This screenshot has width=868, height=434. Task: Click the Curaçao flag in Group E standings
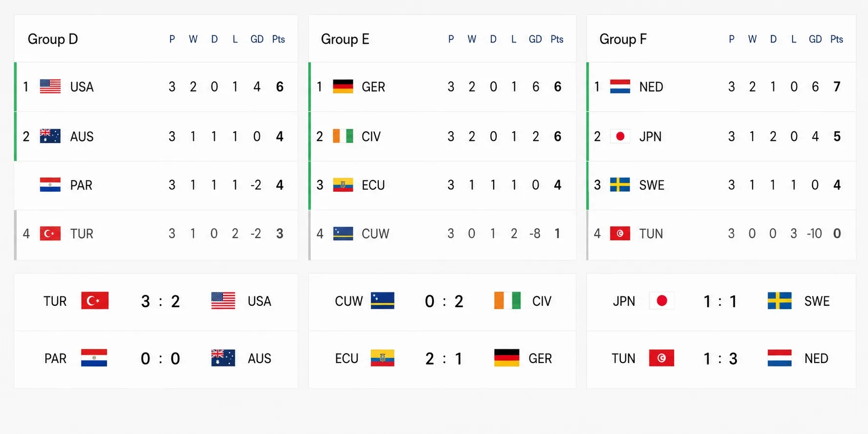343,233
